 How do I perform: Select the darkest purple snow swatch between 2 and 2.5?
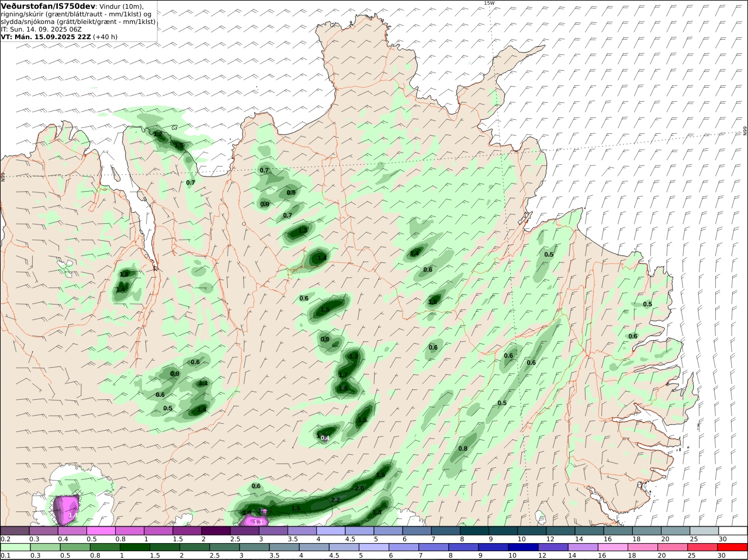216,531
